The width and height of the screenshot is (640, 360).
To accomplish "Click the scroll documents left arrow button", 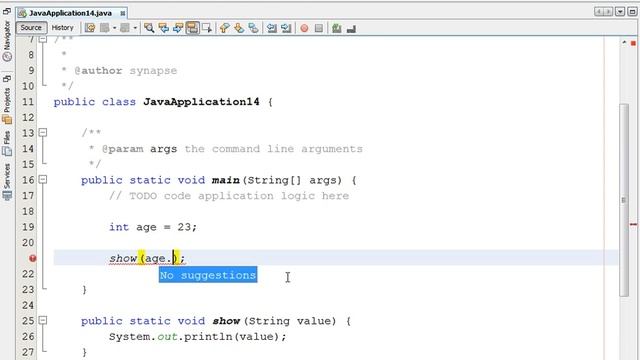I will [599, 12].
